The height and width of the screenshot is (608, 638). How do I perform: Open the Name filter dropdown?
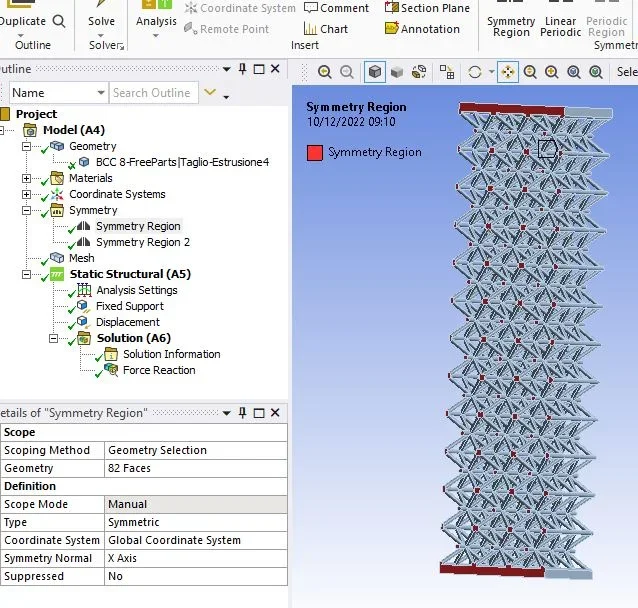(x=99, y=93)
